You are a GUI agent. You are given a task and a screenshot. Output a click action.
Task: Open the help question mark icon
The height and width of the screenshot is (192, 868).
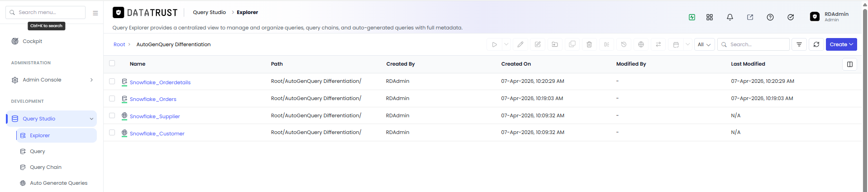(770, 17)
